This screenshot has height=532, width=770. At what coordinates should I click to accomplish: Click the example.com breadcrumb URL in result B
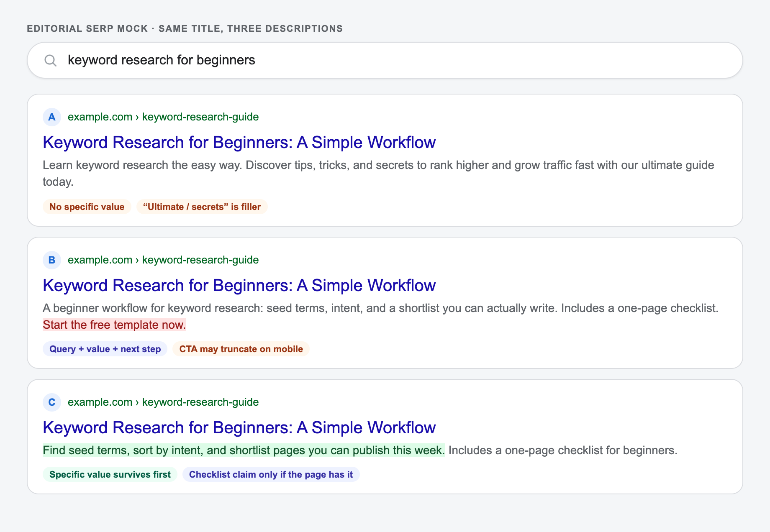[x=163, y=260]
